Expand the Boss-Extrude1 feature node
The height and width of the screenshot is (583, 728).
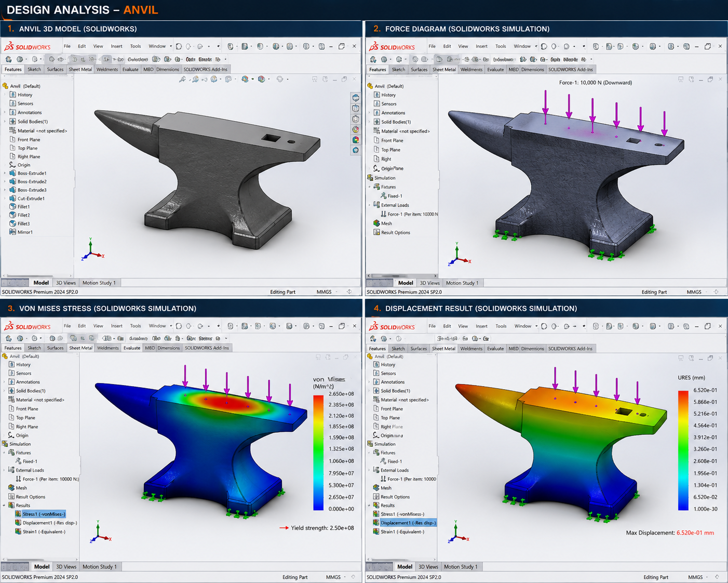tap(5, 174)
